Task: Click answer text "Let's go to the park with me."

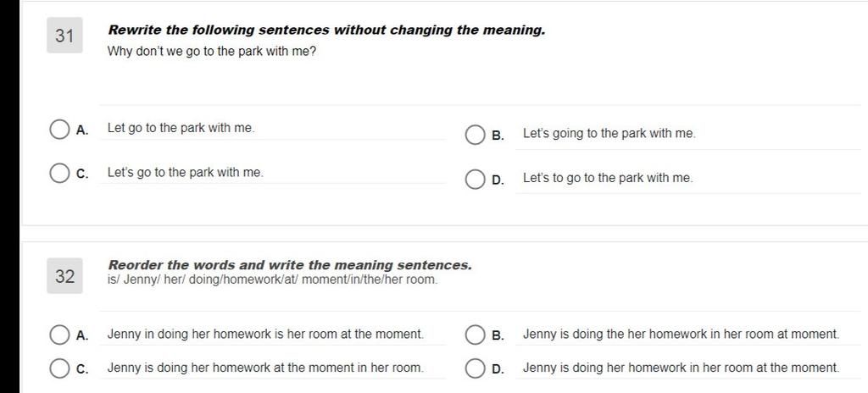Action: point(185,173)
